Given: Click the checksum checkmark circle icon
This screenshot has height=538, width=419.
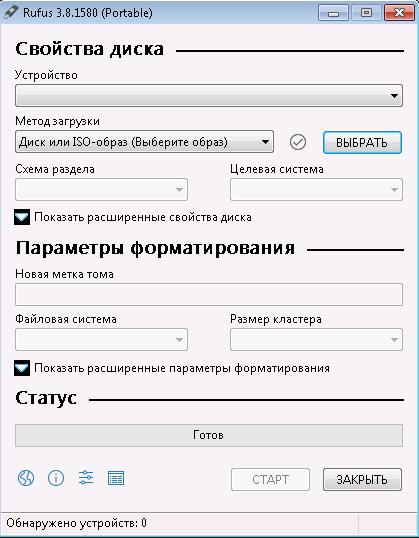Looking at the screenshot, I should 298,142.
